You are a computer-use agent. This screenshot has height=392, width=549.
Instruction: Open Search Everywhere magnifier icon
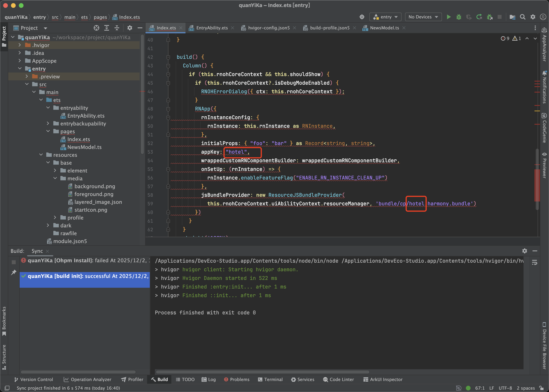523,17
